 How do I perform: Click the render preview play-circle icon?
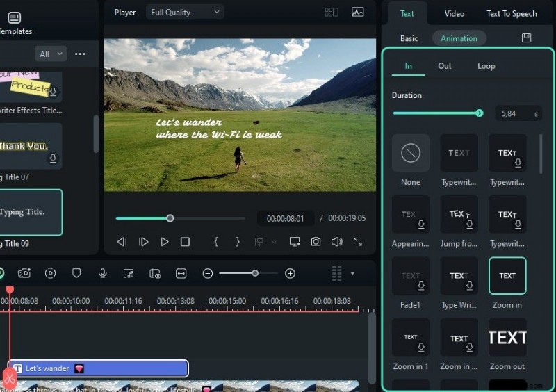point(50,273)
